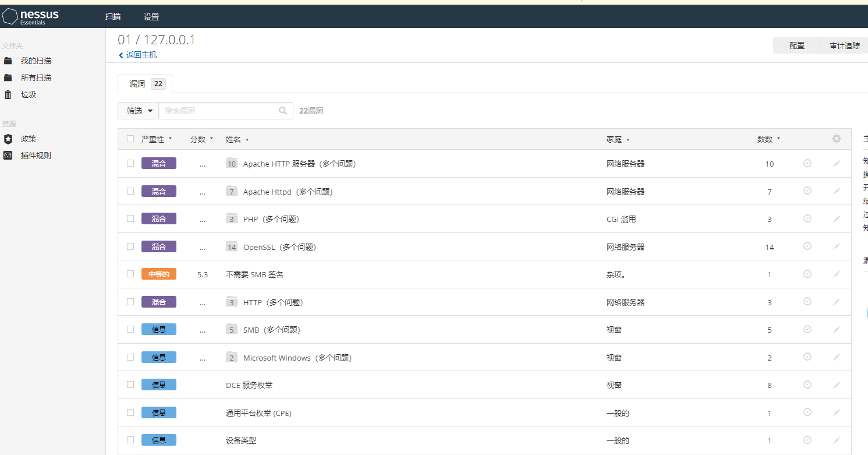Image resolution: width=868 pixels, height=455 pixels.
Task: Click the search magnifier icon
Action: point(283,110)
